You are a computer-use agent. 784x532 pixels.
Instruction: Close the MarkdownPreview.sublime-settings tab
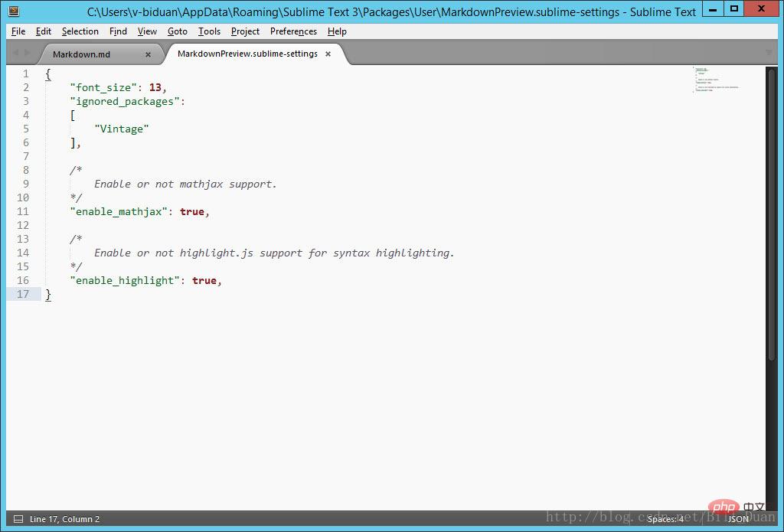pos(328,54)
